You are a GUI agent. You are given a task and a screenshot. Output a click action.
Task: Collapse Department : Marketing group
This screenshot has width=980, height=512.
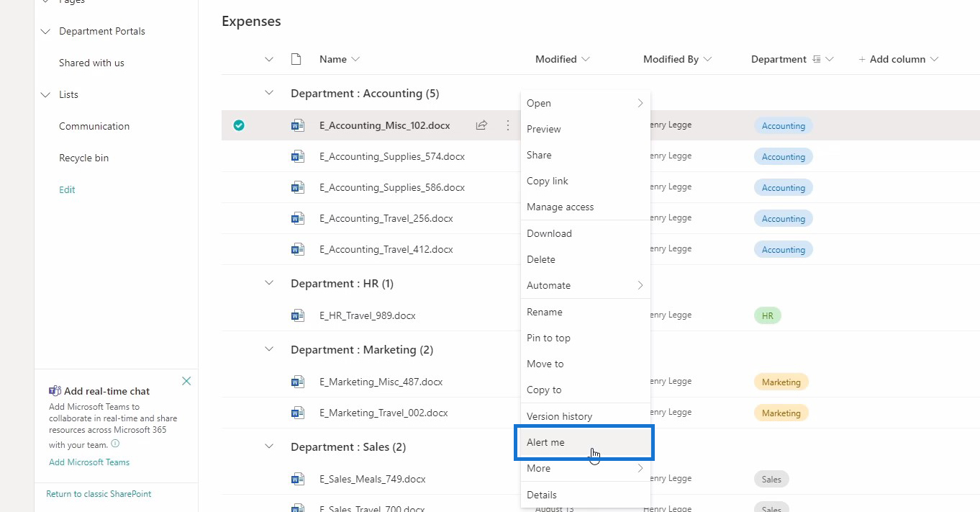click(x=269, y=349)
